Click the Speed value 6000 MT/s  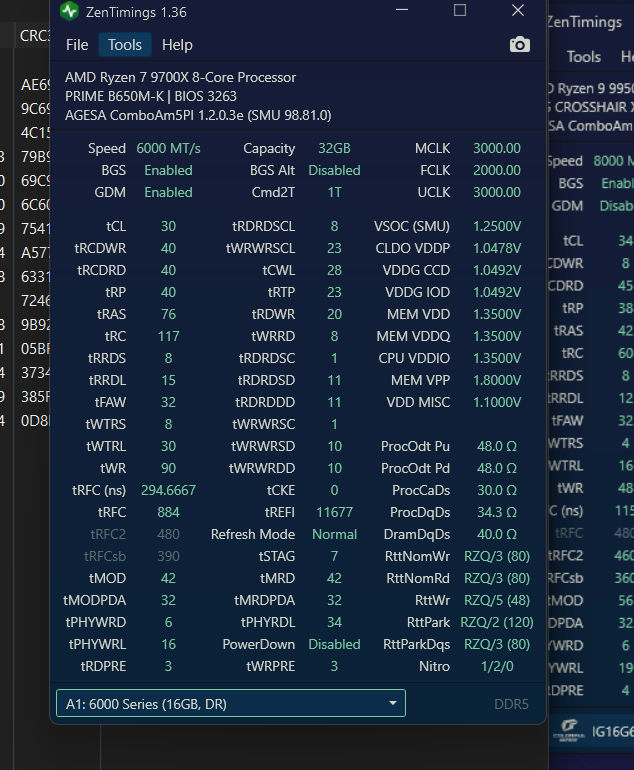click(x=168, y=148)
